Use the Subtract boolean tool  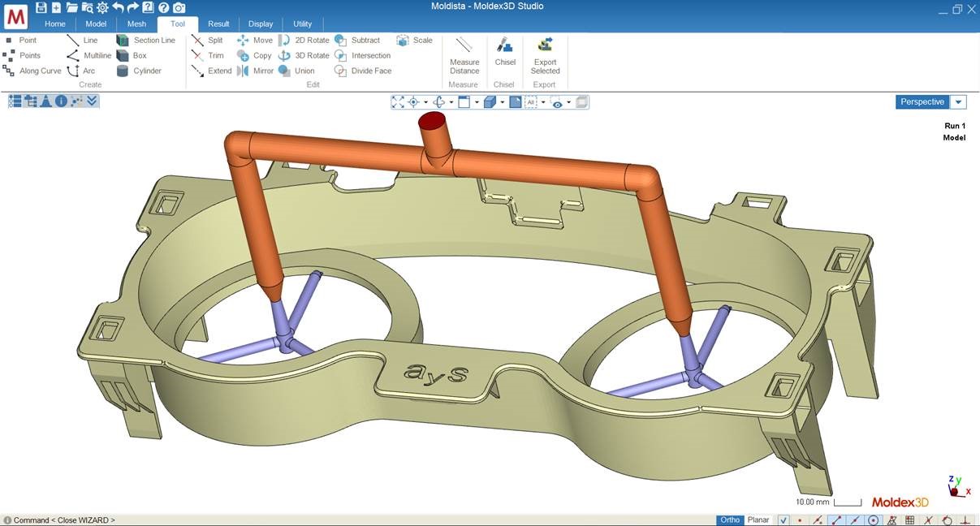pos(358,40)
